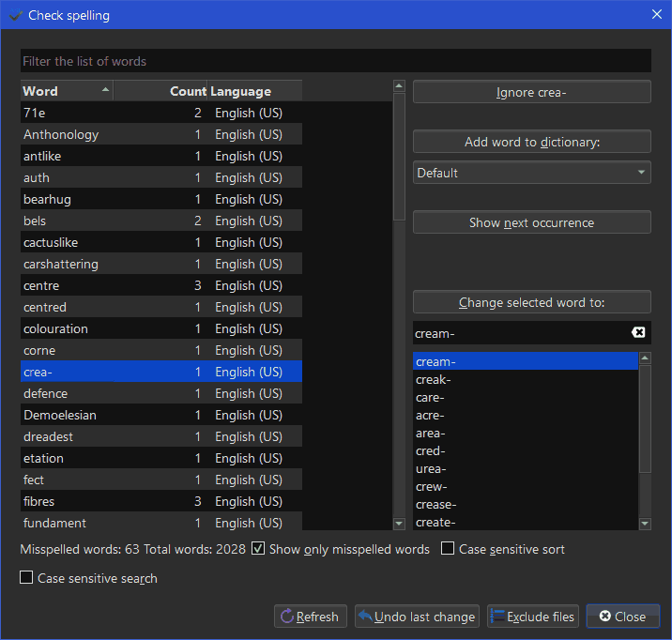Select the word antlike
The image size is (672, 640).
tap(161, 156)
